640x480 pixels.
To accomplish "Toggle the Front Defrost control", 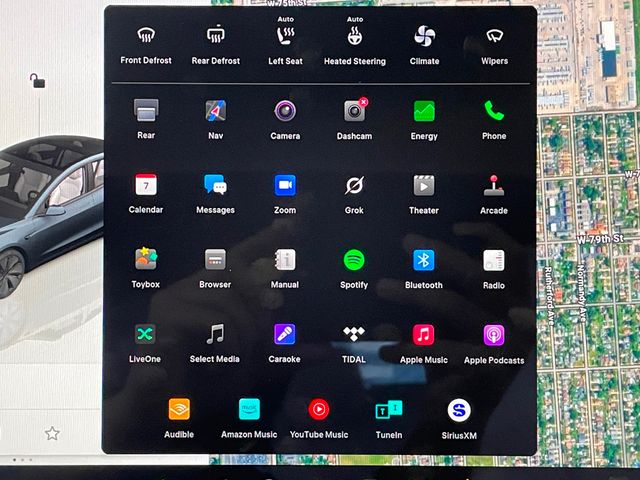I will click(x=146, y=37).
